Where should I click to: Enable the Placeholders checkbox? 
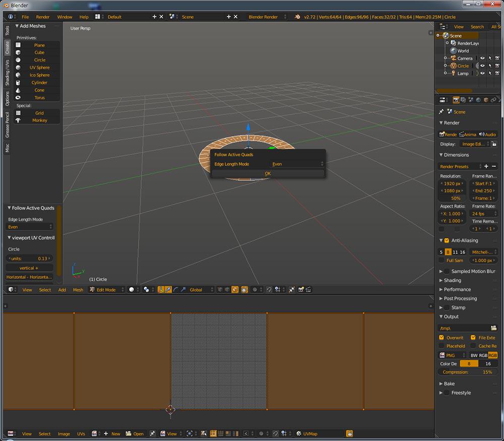point(442,346)
